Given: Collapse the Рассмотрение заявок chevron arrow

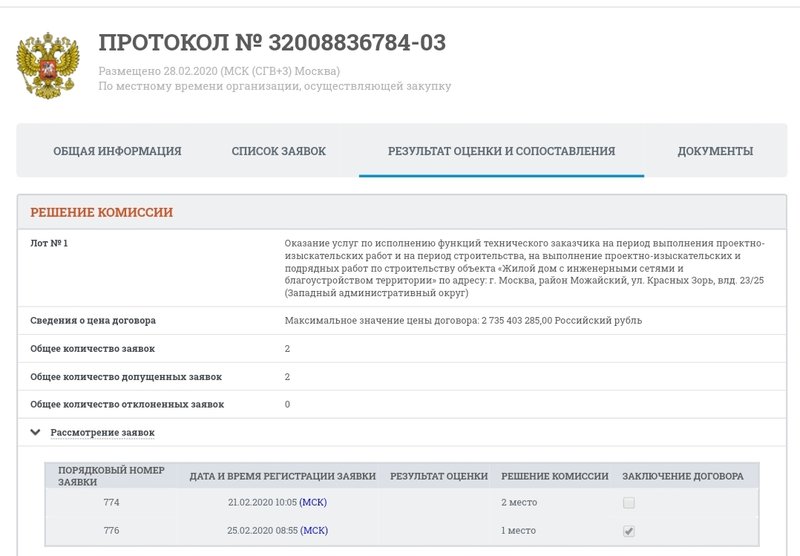Looking at the screenshot, I should 36,433.
